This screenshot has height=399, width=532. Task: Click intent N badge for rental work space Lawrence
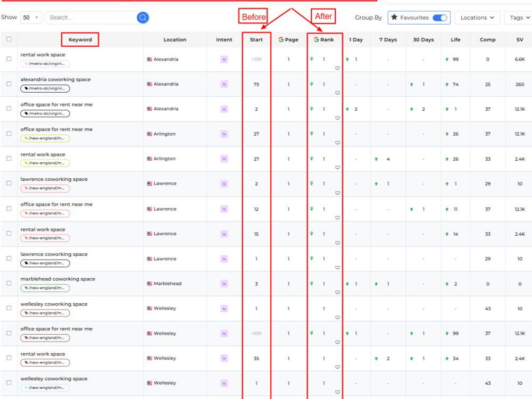(224, 234)
